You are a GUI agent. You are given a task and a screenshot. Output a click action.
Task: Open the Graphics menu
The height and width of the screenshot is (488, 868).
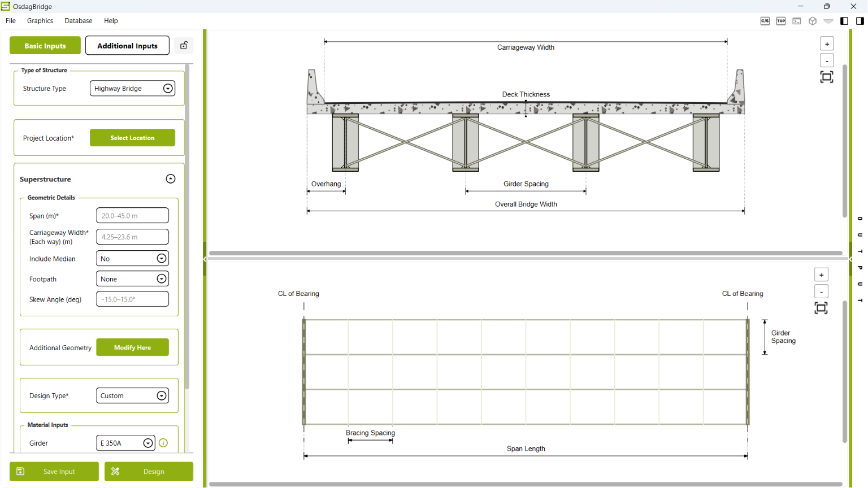coord(40,21)
